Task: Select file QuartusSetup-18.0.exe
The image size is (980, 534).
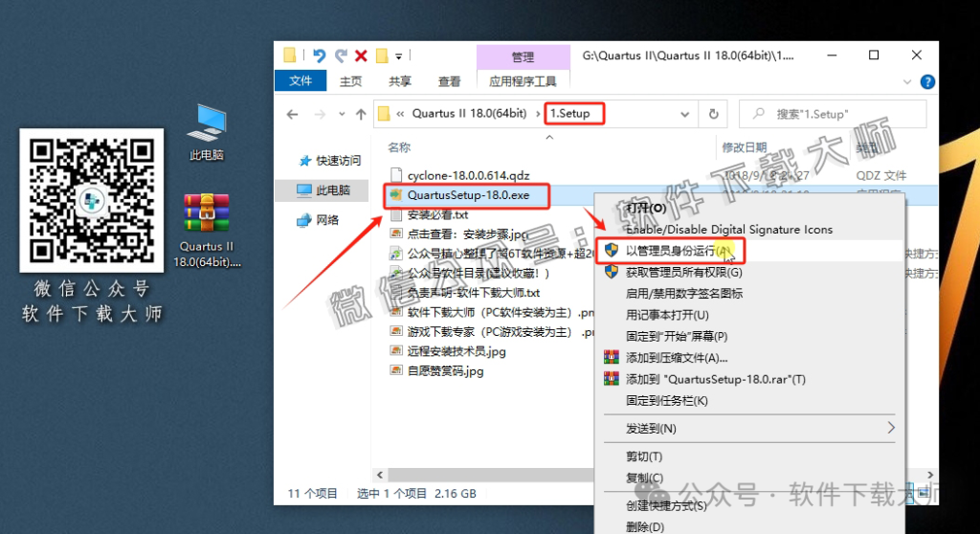Action: (469, 195)
